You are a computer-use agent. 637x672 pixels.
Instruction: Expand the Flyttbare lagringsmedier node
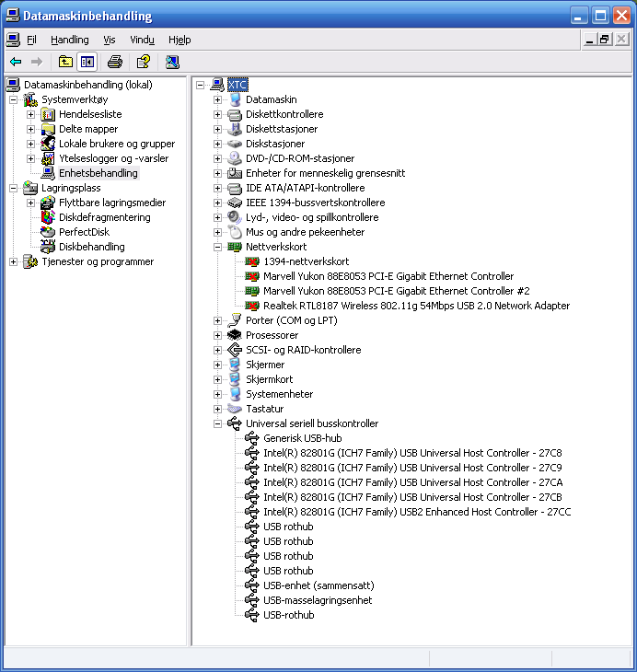pos(31,203)
